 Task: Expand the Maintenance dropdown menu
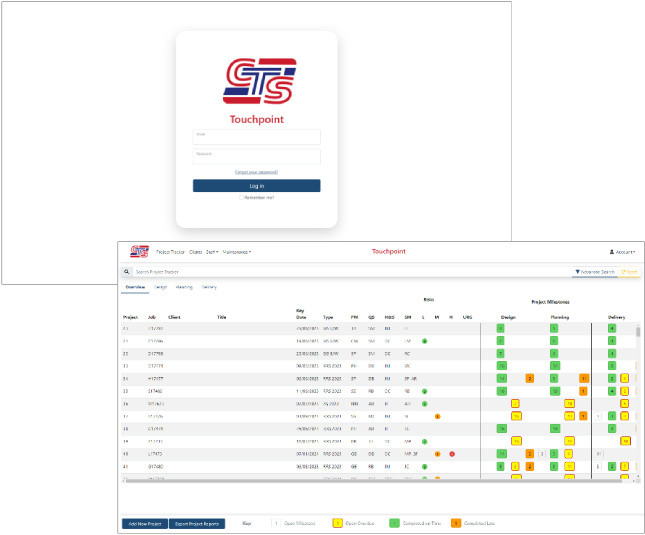tap(237, 252)
